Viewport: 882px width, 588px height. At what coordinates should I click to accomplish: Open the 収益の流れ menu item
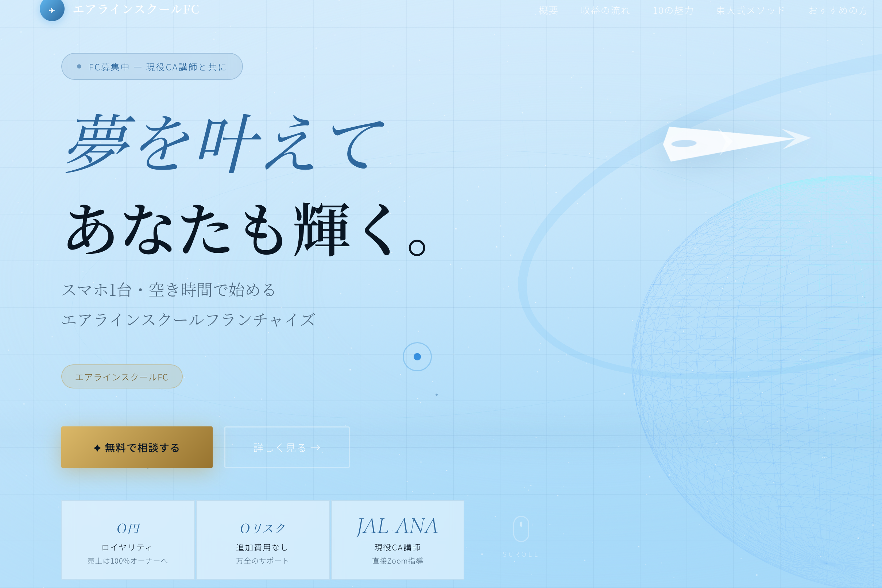click(605, 10)
